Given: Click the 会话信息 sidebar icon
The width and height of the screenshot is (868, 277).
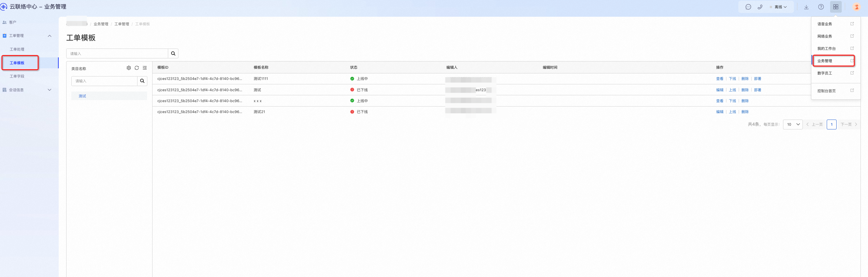Looking at the screenshot, I should point(4,90).
